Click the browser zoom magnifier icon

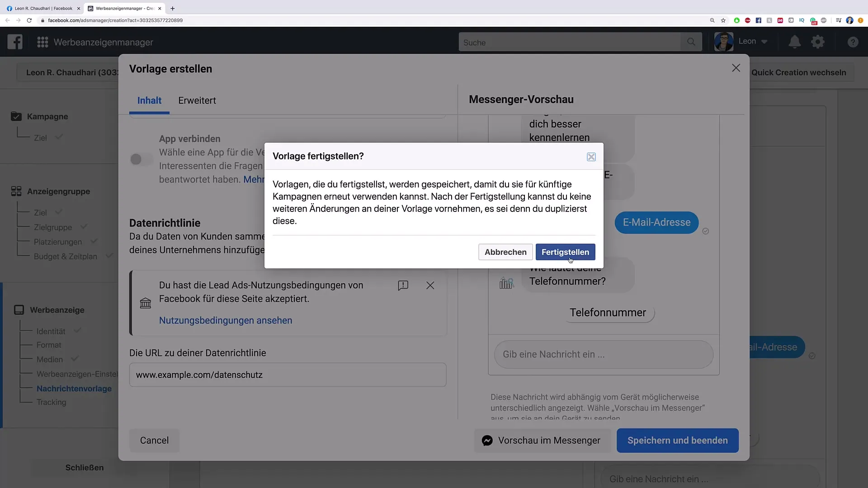[x=712, y=20]
